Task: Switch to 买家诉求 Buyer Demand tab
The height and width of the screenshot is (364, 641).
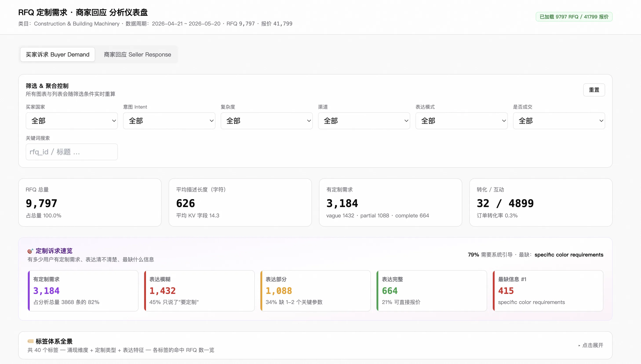Action: (58, 55)
